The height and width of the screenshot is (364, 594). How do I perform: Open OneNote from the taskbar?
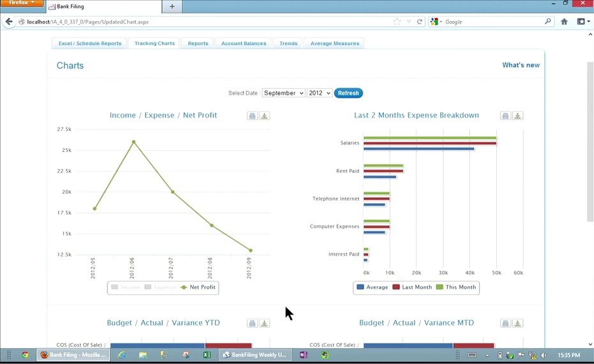(303, 355)
